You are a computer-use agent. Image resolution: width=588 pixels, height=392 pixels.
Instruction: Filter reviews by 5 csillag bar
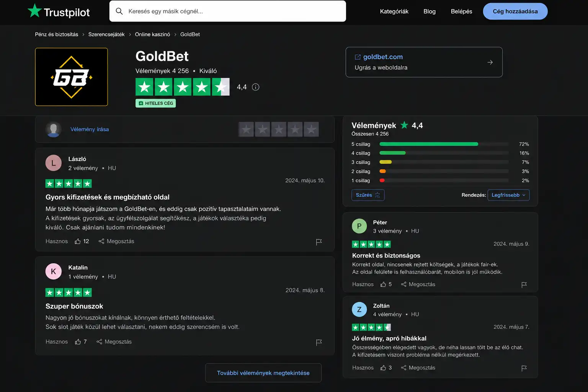click(x=444, y=144)
